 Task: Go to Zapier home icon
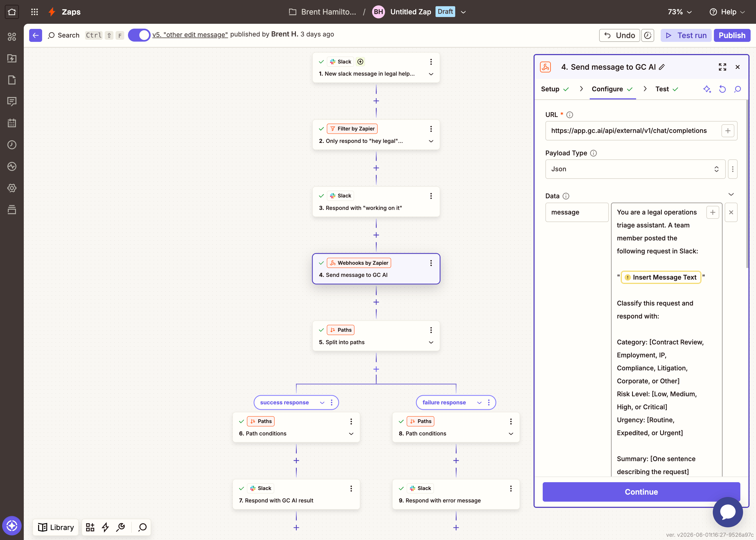(x=12, y=12)
